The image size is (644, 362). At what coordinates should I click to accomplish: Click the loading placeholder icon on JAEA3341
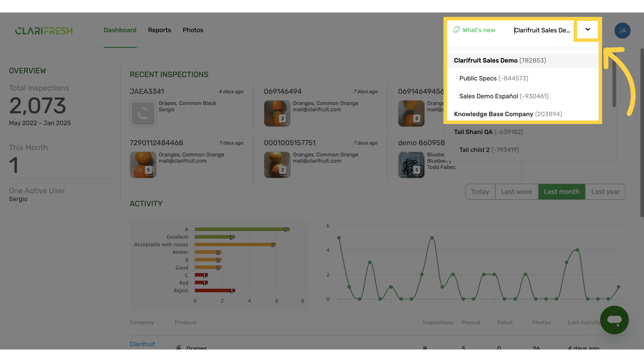pos(143,113)
